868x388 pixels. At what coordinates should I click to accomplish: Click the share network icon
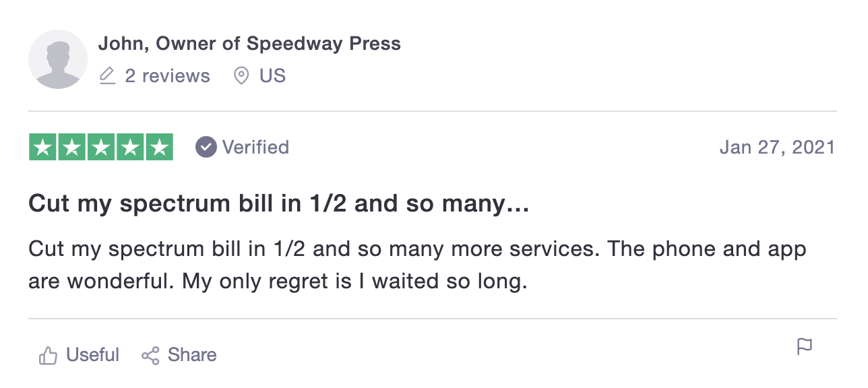coord(150,355)
